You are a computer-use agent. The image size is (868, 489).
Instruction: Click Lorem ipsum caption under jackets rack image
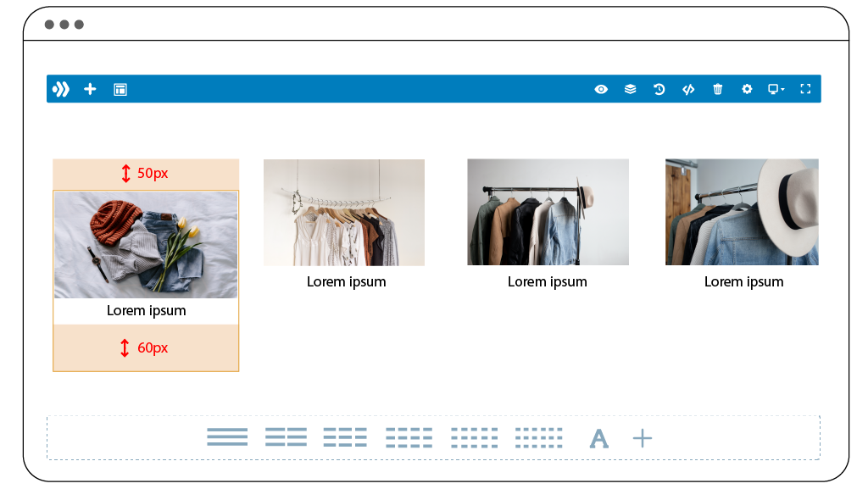pyautogui.click(x=547, y=282)
